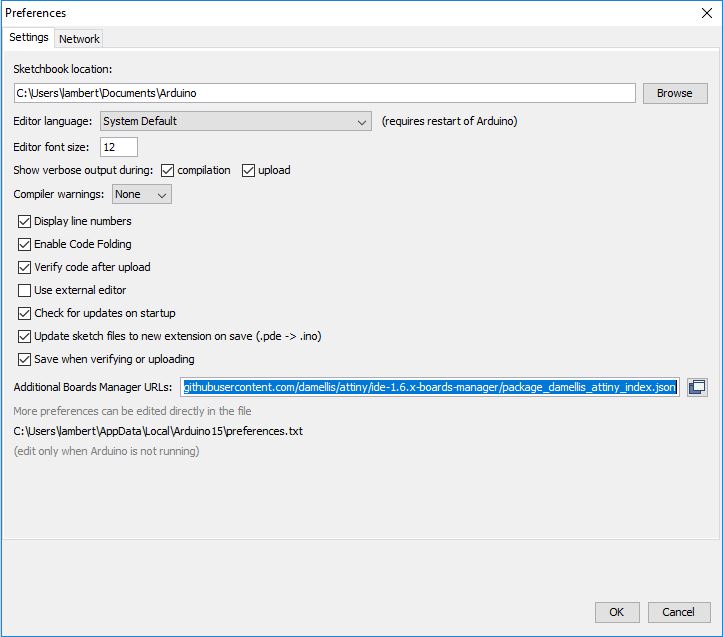Select the Settings tab
The height and width of the screenshot is (637, 723).
point(29,37)
